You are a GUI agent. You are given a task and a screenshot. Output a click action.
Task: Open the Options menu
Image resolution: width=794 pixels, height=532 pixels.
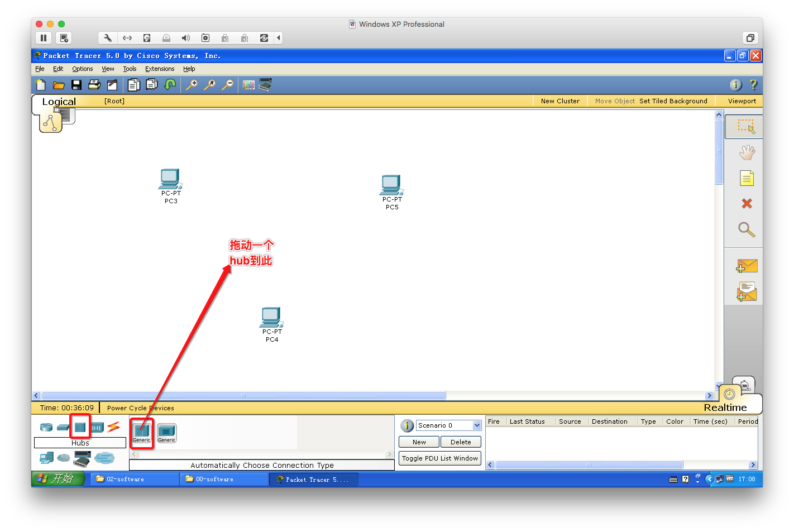82,69
